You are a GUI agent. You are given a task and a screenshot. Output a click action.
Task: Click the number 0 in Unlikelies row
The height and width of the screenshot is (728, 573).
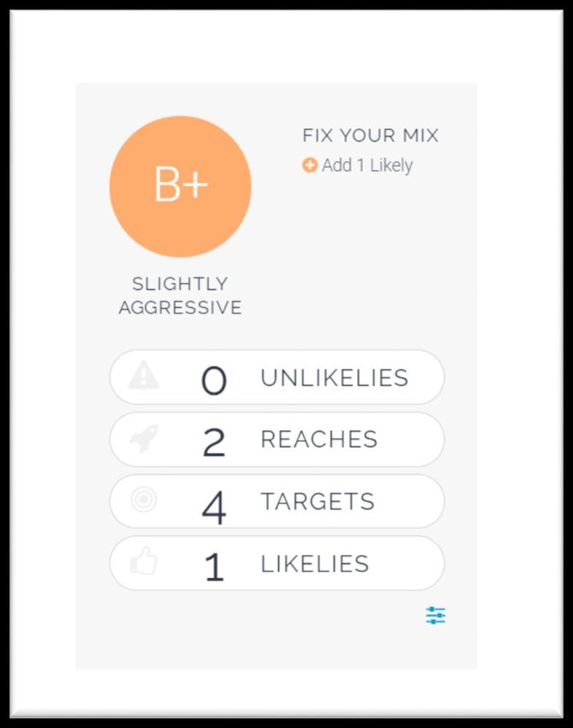point(214,380)
